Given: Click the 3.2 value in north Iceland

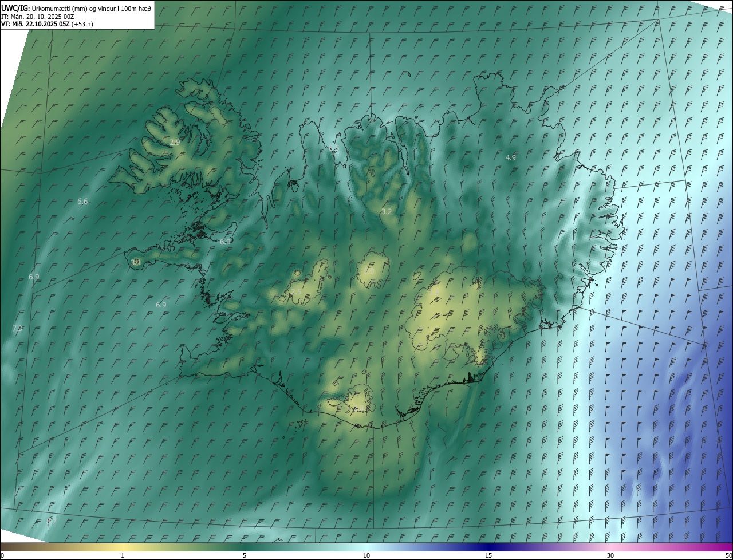Looking at the screenshot, I should tap(387, 211).
